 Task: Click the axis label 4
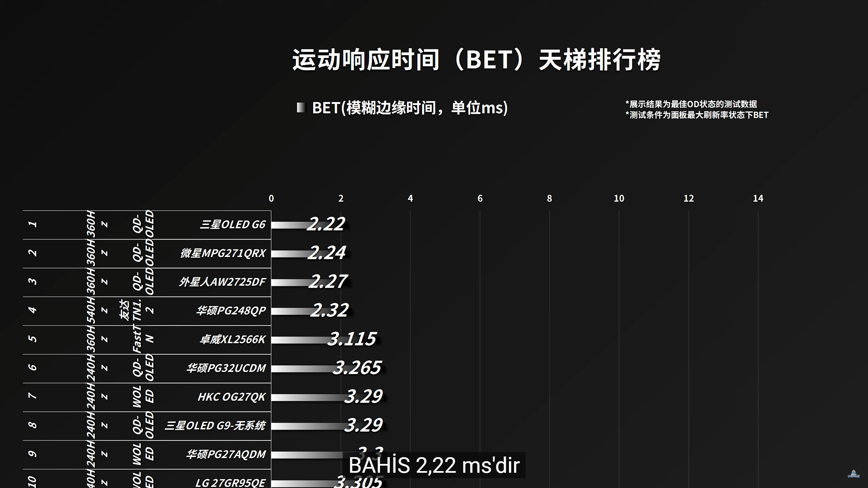click(410, 199)
